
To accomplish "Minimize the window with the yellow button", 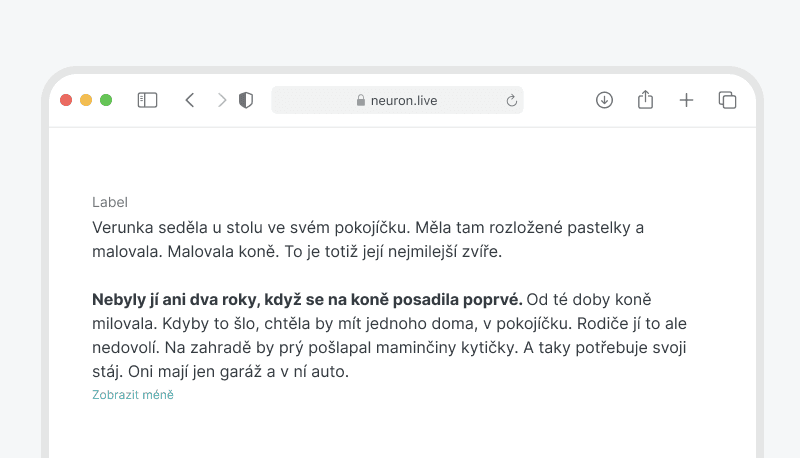I will pyautogui.click(x=86, y=100).
